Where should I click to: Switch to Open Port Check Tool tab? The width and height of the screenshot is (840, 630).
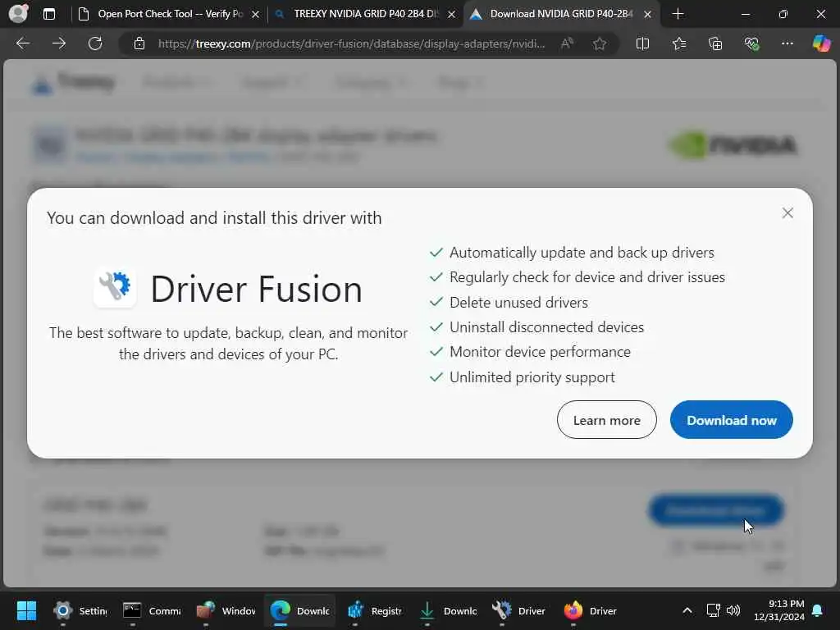coord(169,14)
